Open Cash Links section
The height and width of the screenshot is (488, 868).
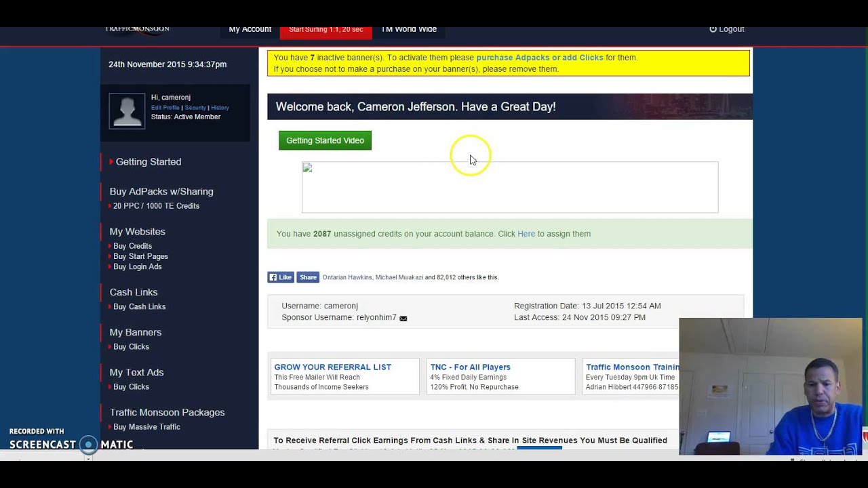pos(134,292)
